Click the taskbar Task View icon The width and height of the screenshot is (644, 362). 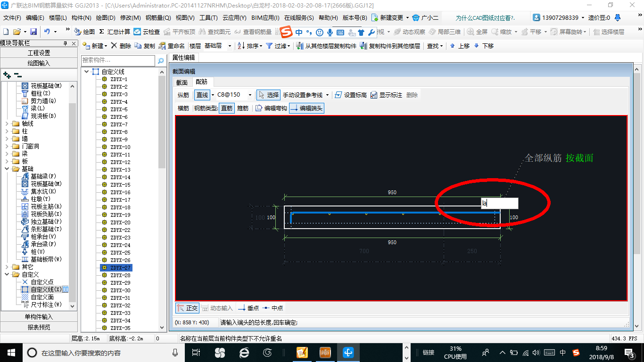196,352
